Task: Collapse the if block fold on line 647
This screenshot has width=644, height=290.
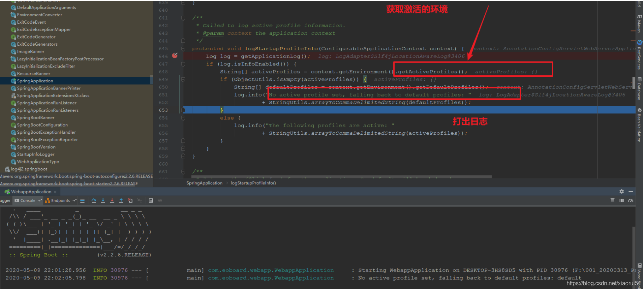Action: point(183,64)
